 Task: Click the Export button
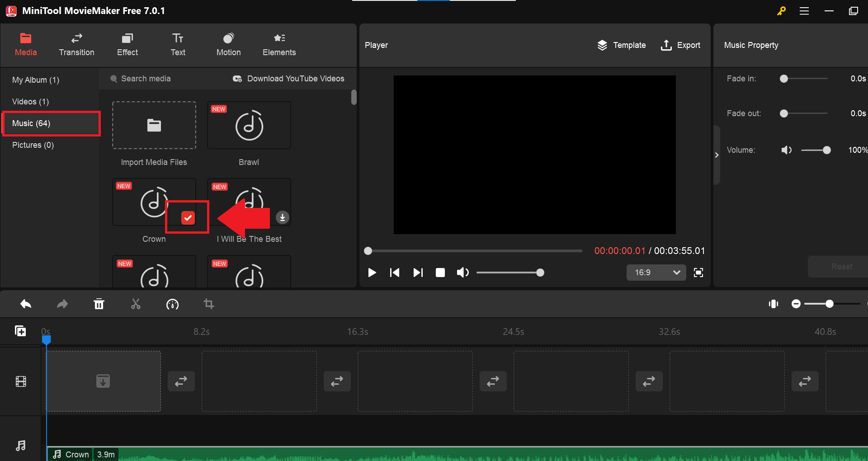[680, 45]
